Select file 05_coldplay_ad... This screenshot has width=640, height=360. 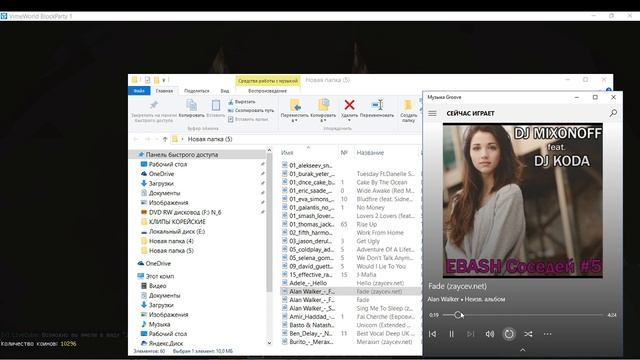[x=311, y=249]
